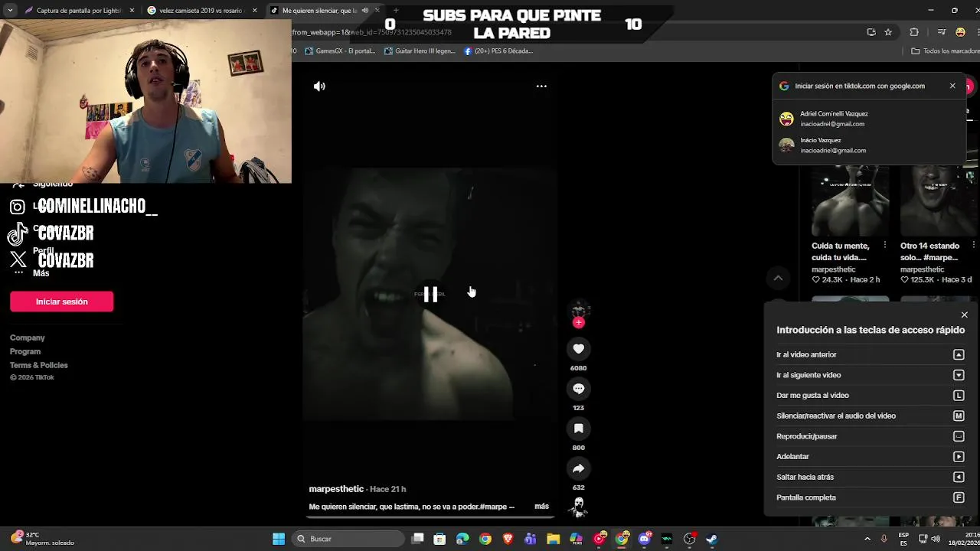Image resolution: width=980 pixels, height=551 pixels.
Task: Open the Program footer link
Action: 25,351
